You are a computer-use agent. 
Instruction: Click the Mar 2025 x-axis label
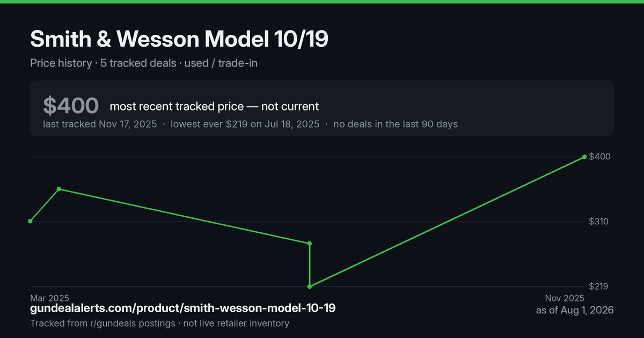coord(49,298)
